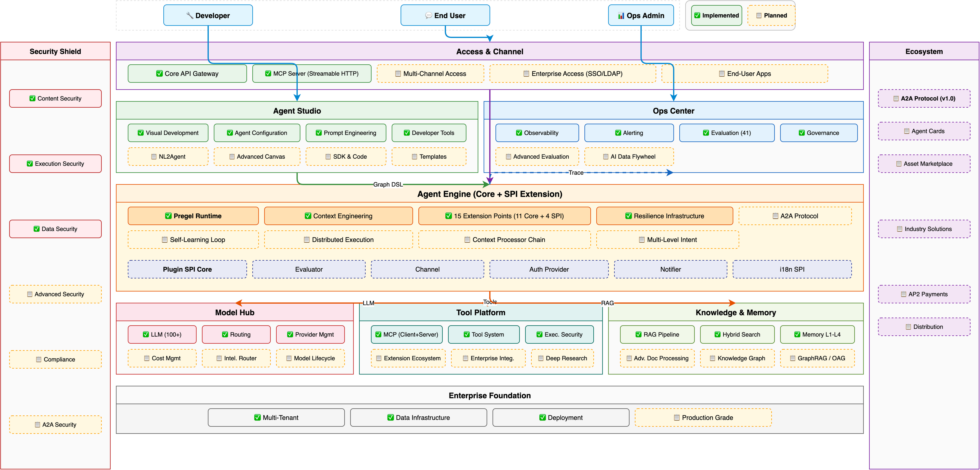The image size is (980, 470).
Task: Select the Compliance planned box
Action: [x=55, y=359]
